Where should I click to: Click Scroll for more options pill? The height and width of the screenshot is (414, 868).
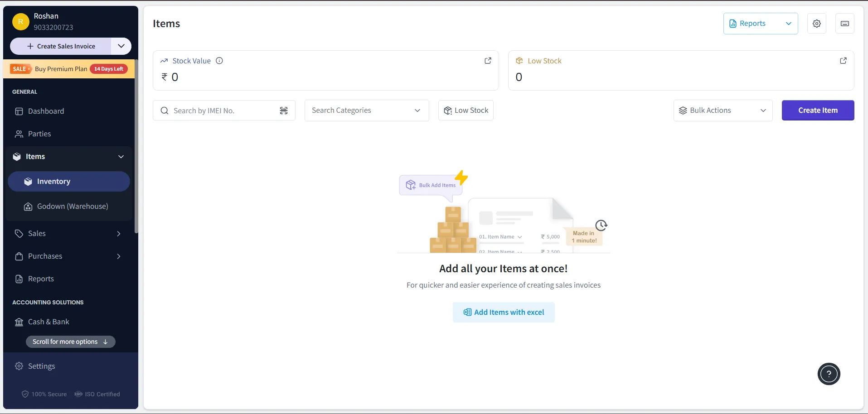pyautogui.click(x=70, y=342)
